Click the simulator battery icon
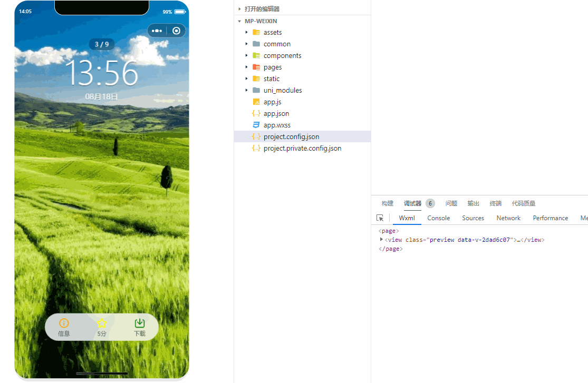 pos(180,12)
